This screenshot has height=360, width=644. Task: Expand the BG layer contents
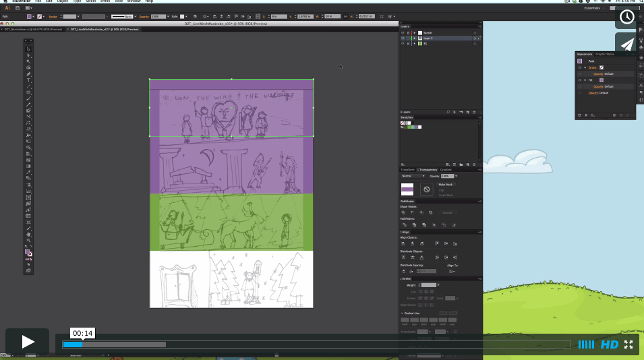pyautogui.click(x=415, y=44)
